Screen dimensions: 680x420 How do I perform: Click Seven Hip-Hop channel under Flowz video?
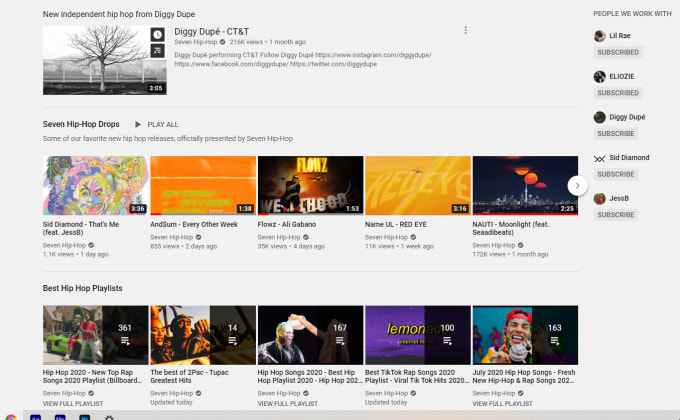coord(279,237)
